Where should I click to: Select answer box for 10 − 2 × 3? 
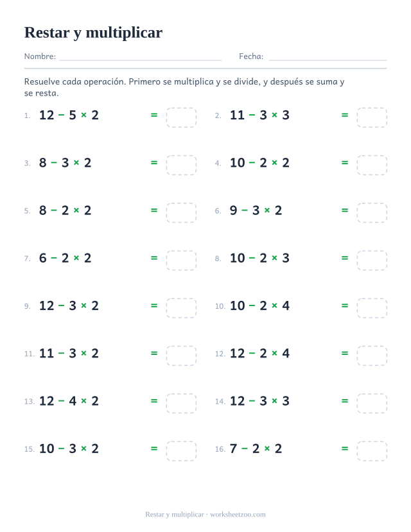[372, 261]
